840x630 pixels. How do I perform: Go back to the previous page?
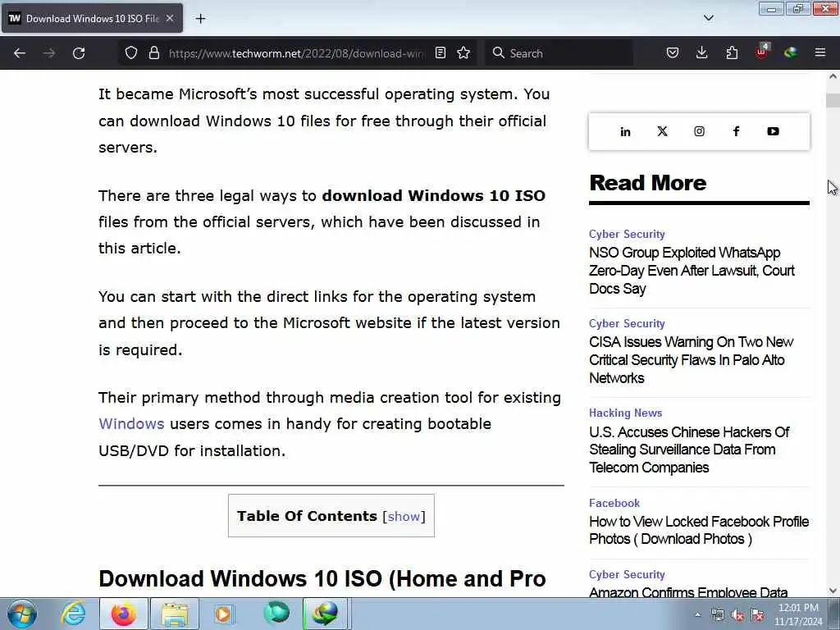coord(20,53)
